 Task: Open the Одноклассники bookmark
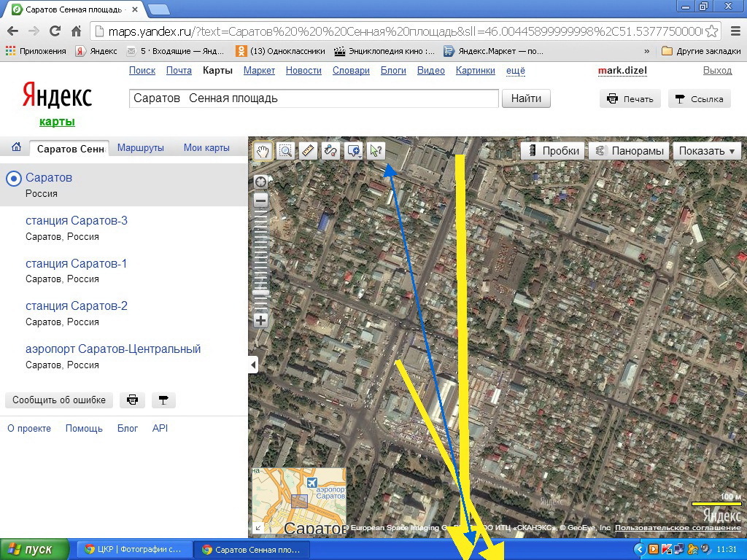tap(281, 51)
